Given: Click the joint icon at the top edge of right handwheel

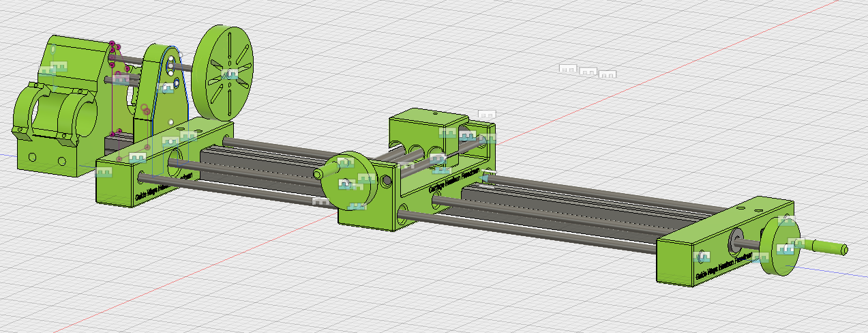Looking at the screenshot, I should pyautogui.click(x=787, y=220).
